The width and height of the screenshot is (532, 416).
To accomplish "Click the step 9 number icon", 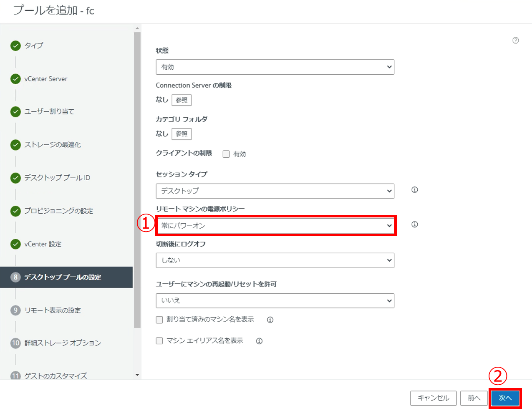I will (15, 310).
